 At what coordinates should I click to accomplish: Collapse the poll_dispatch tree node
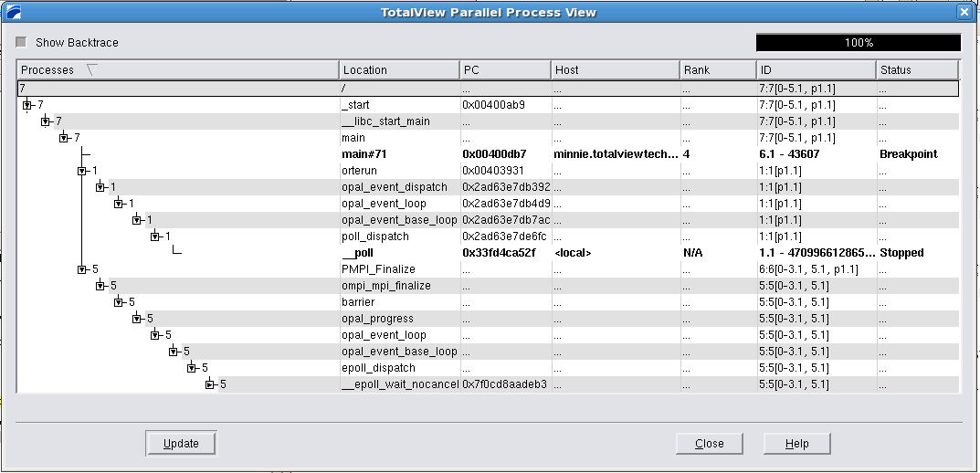click(x=155, y=236)
